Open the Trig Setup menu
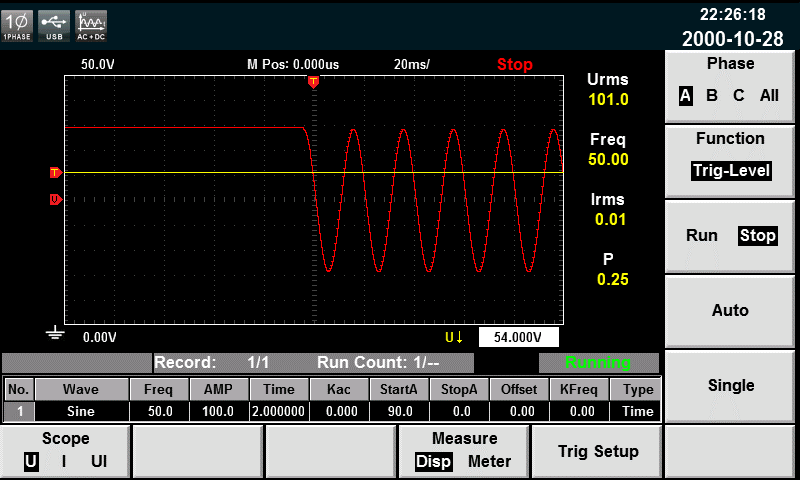Image resolution: width=800 pixels, height=480 pixels. point(597,451)
